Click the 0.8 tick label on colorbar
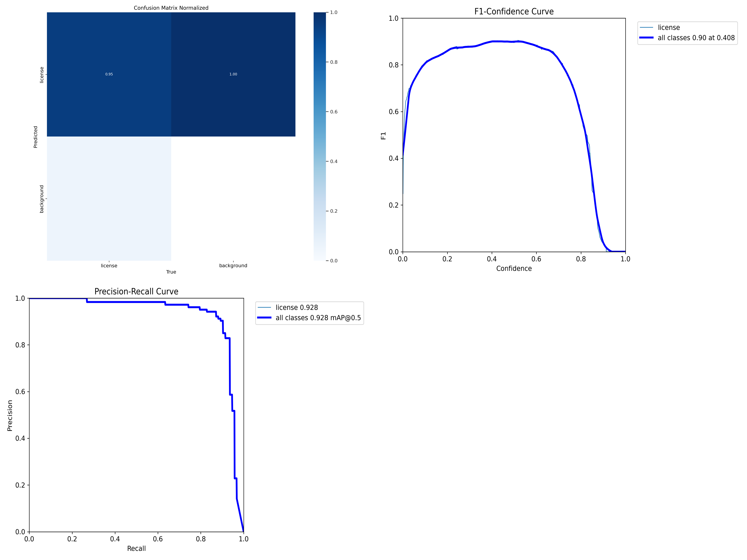 tap(334, 62)
